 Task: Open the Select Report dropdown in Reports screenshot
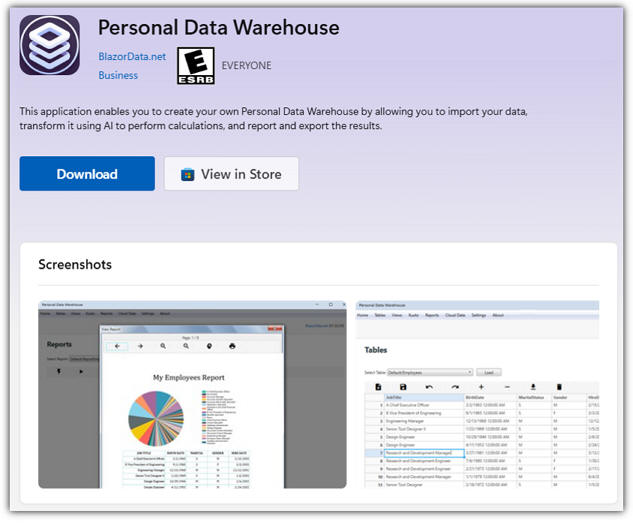pyautogui.click(x=84, y=358)
